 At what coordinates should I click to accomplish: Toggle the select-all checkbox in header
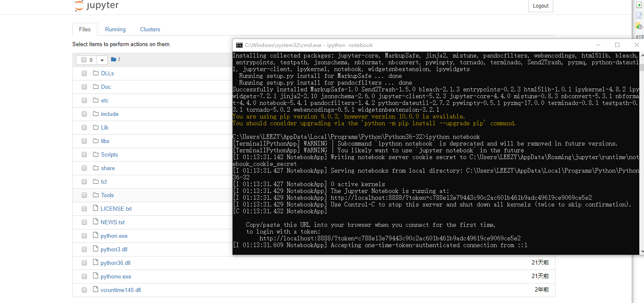click(x=84, y=60)
